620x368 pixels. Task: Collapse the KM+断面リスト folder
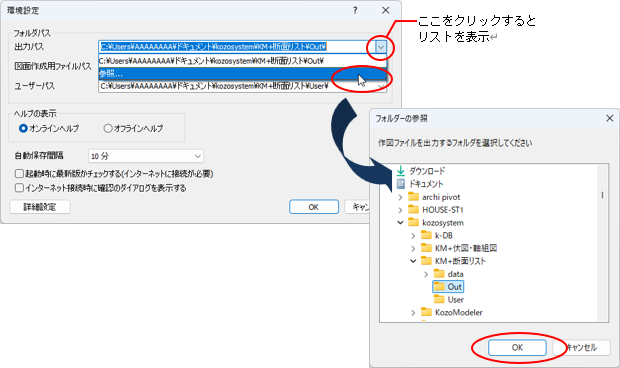pos(413,261)
